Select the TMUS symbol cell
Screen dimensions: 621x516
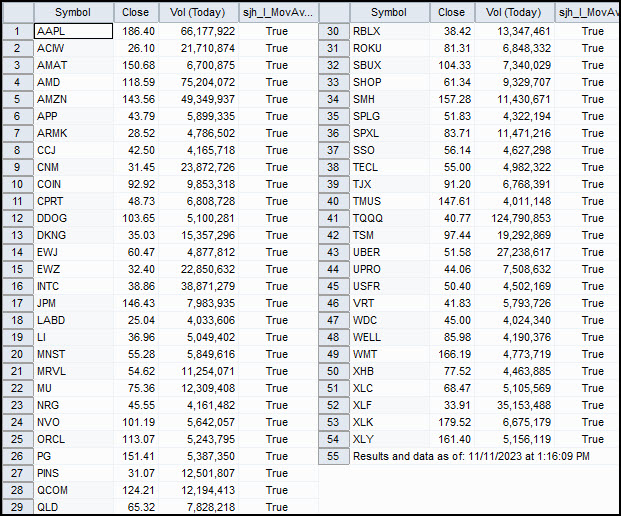(x=390, y=202)
